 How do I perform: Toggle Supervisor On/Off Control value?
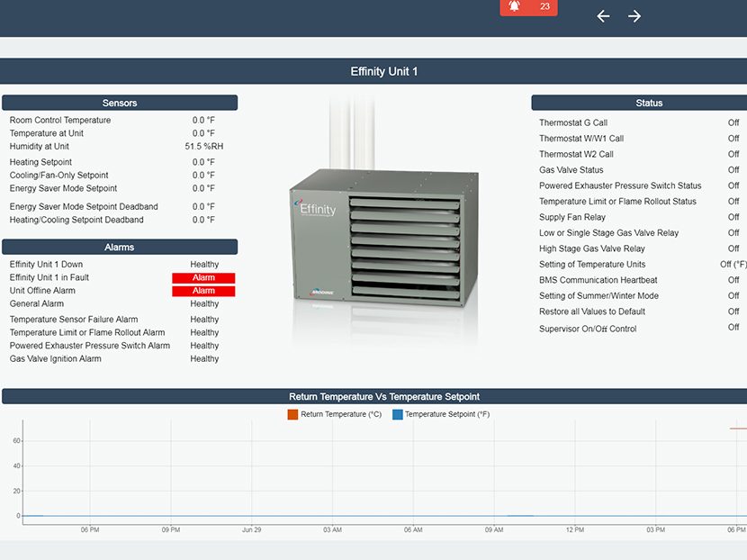pos(733,328)
